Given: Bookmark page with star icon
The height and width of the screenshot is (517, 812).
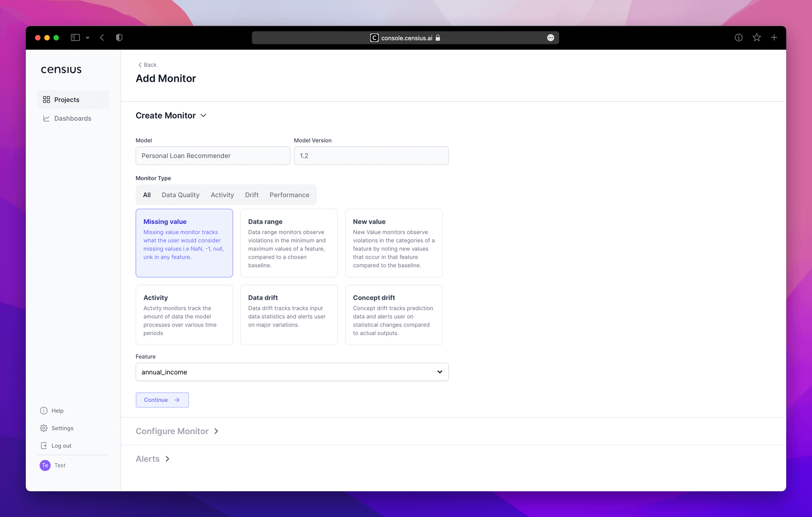Looking at the screenshot, I should [756, 38].
